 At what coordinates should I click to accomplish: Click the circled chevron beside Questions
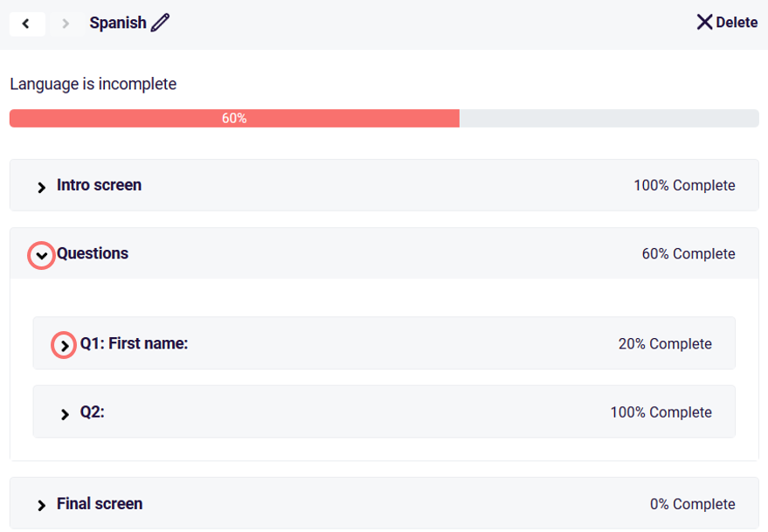tap(40, 254)
